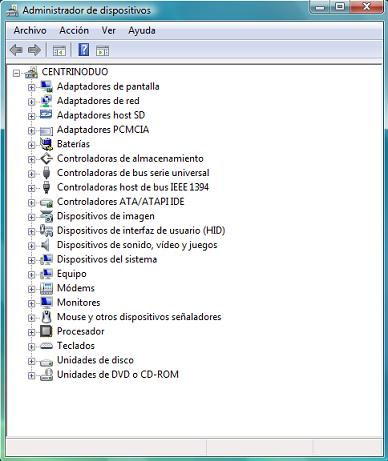Close the Administrador de dispositivos window
388x461 pixels.
click(366, 7)
